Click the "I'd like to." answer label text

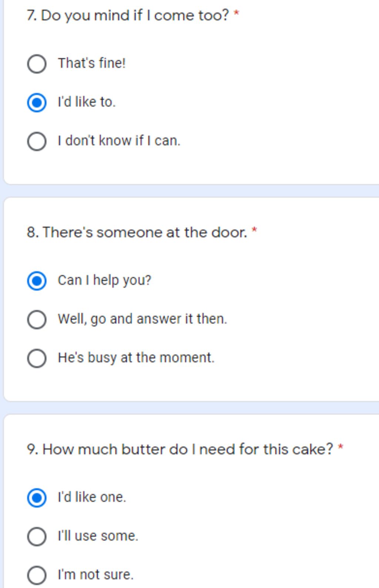87,102
